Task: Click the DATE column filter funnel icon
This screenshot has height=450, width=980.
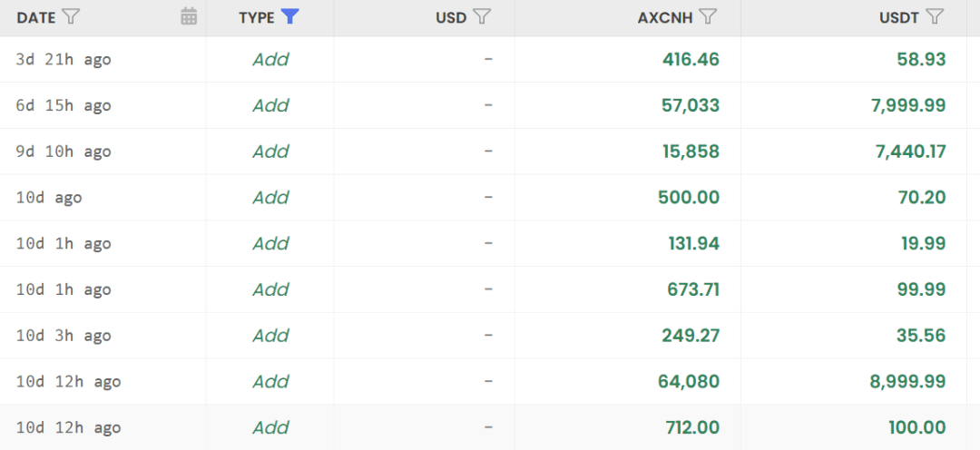Action: click(x=72, y=17)
